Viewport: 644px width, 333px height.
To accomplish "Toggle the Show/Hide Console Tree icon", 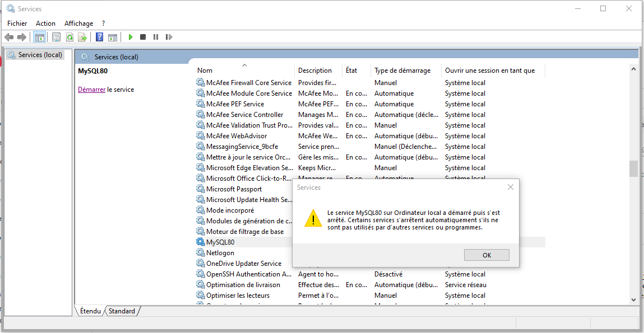I will tap(39, 37).
